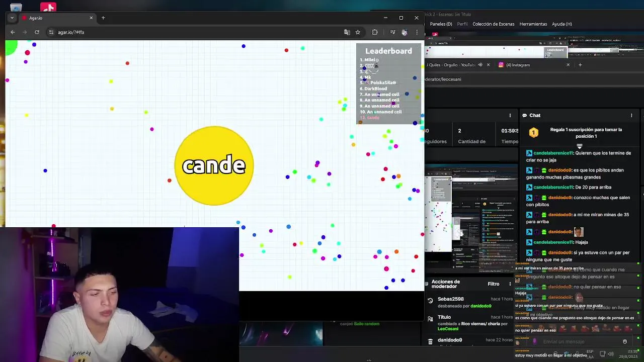Click leaderboard entry 6. DarkBlood
The image size is (644, 362).
tap(373, 88)
